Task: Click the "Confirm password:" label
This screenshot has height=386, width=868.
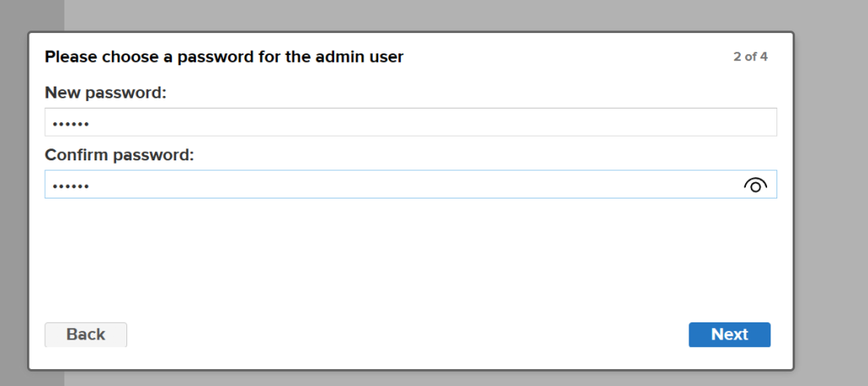Action: pos(120,155)
